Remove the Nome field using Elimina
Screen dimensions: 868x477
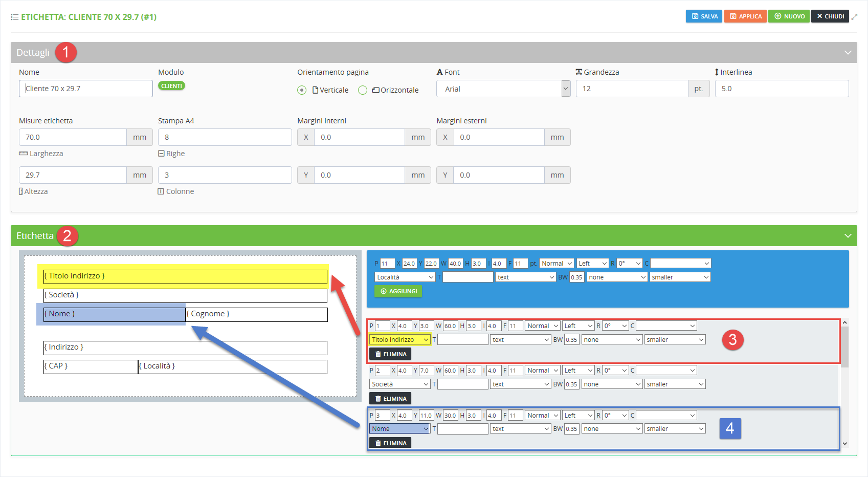(x=390, y=443)
